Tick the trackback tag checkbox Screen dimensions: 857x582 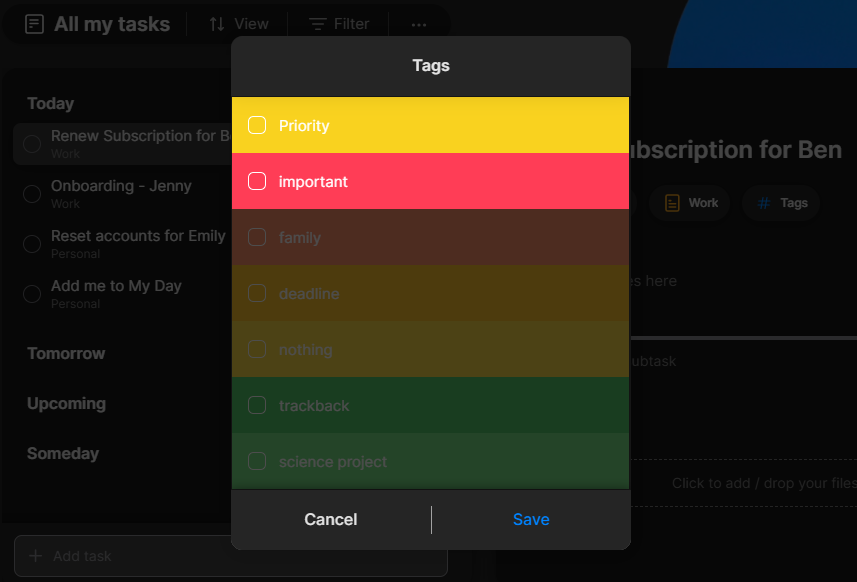pos(257,405)
